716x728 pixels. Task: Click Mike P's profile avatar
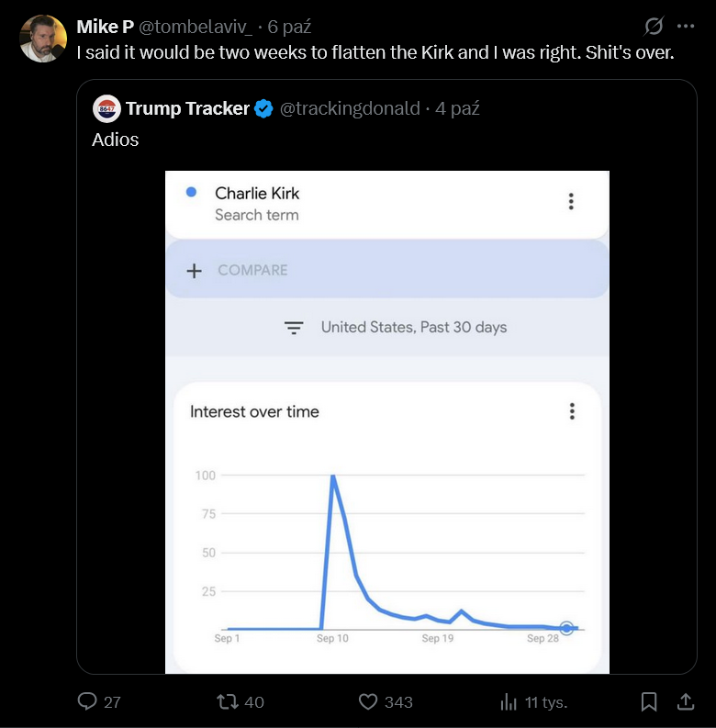click(x=43, y=39)
